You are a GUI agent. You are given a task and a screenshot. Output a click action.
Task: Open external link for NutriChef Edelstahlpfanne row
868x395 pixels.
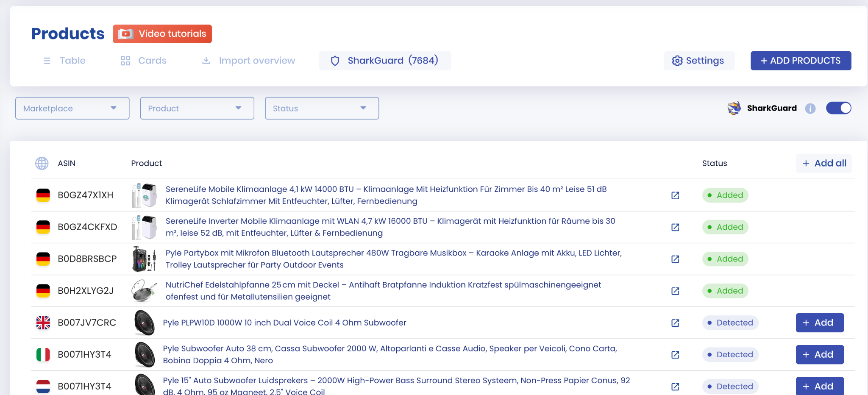[x=675, y=291]
